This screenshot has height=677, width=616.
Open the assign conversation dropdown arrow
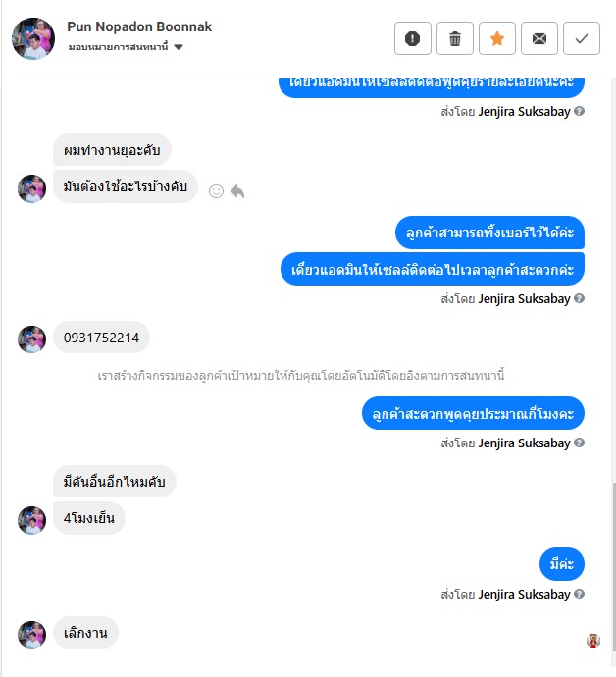179,47
